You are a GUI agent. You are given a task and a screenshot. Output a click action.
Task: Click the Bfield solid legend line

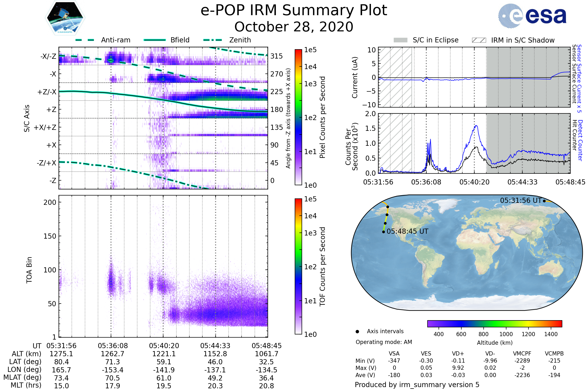click(x=155, y=40)
